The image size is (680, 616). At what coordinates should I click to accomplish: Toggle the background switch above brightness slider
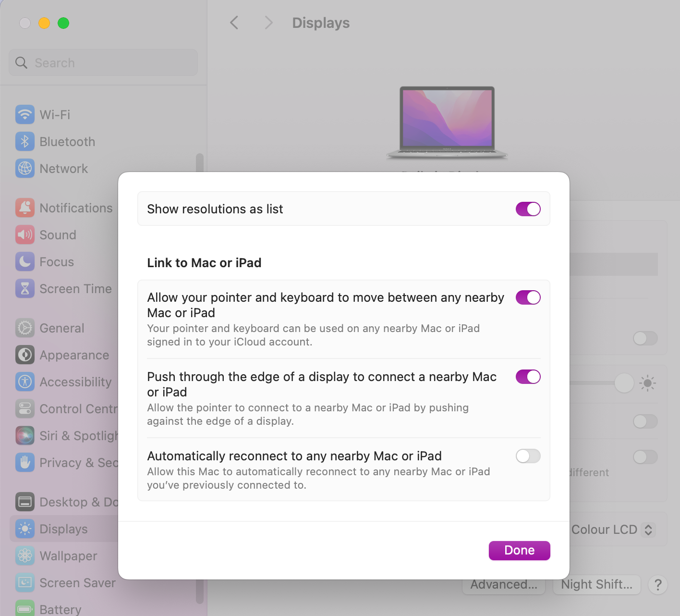point(645,338)
